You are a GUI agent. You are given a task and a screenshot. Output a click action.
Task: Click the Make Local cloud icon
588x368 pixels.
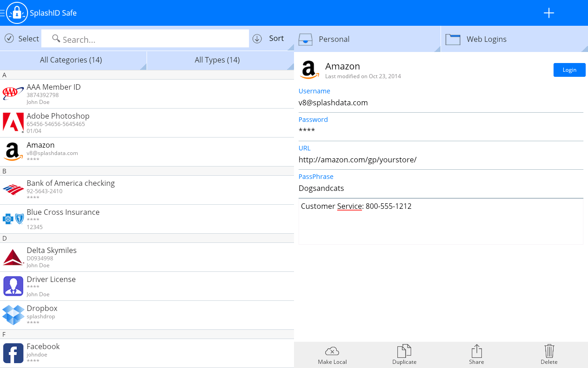click(332, 351)
